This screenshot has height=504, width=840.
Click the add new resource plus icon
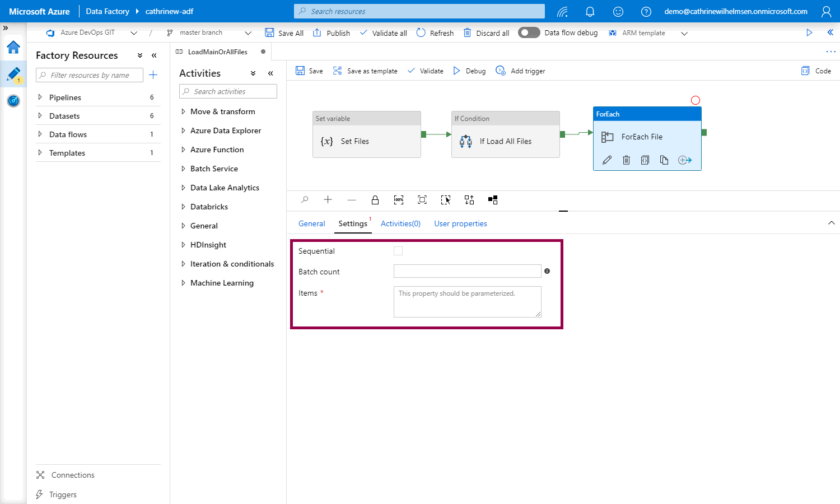coord(153,75)
